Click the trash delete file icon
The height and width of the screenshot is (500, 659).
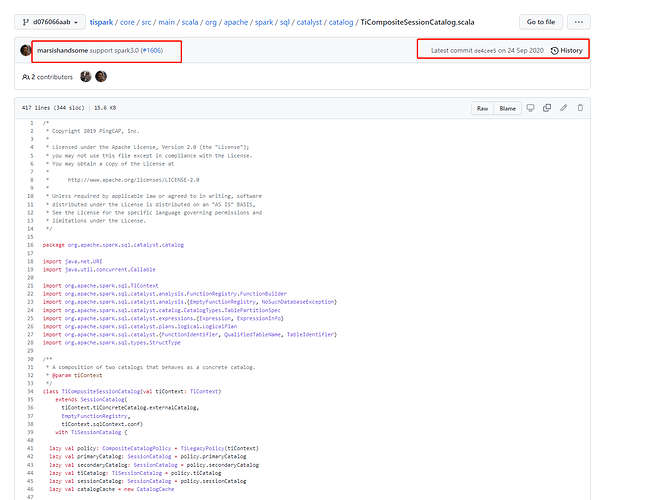click(x=580, y=108)
